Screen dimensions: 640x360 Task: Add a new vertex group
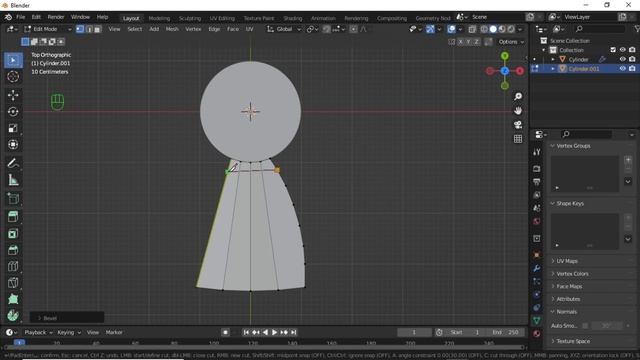click(628, 160)
